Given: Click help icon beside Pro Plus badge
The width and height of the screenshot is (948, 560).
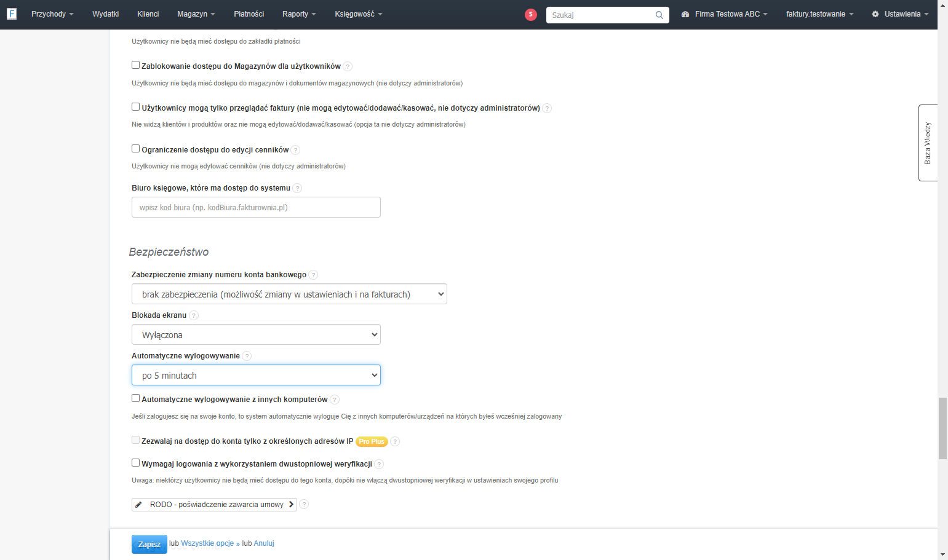Looking at the screenshot, I should (395, 441).
